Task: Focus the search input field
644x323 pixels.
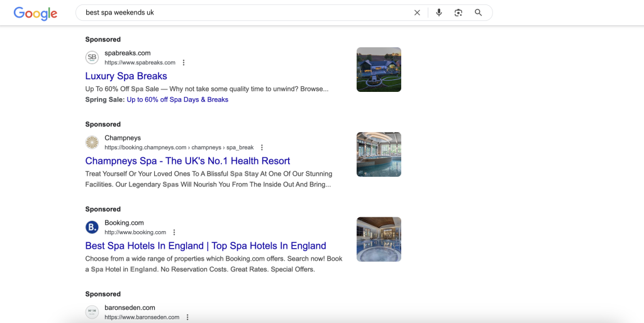Action: [x=247, y=13]
